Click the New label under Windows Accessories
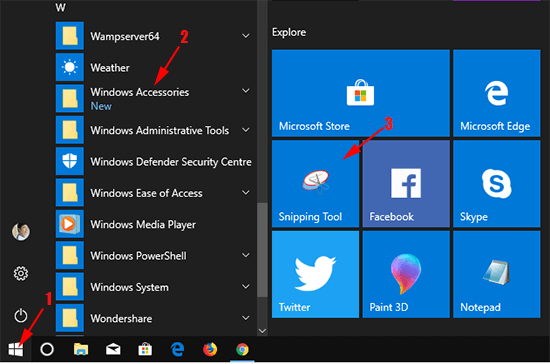Viewport: 550px width, 364px height. (101, 106)
